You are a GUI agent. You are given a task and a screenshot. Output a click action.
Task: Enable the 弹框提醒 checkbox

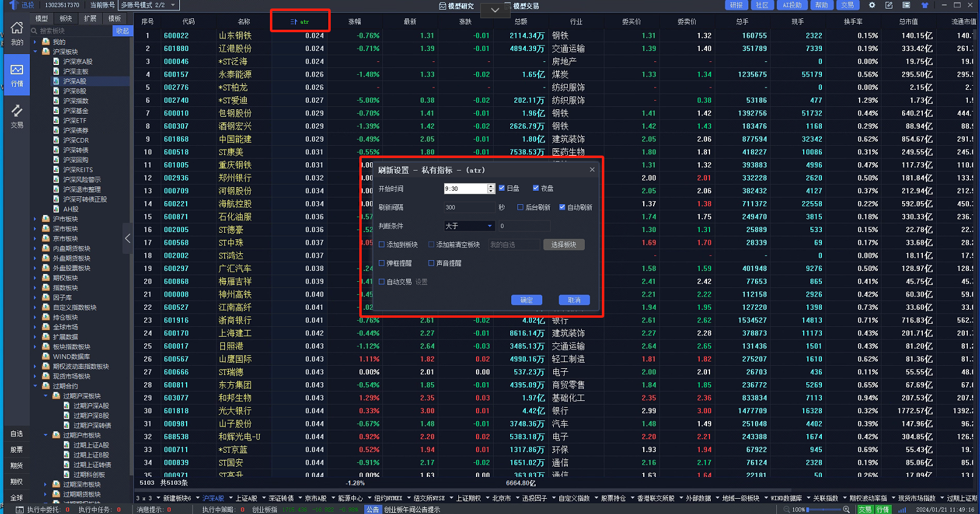tap(382, 263)
